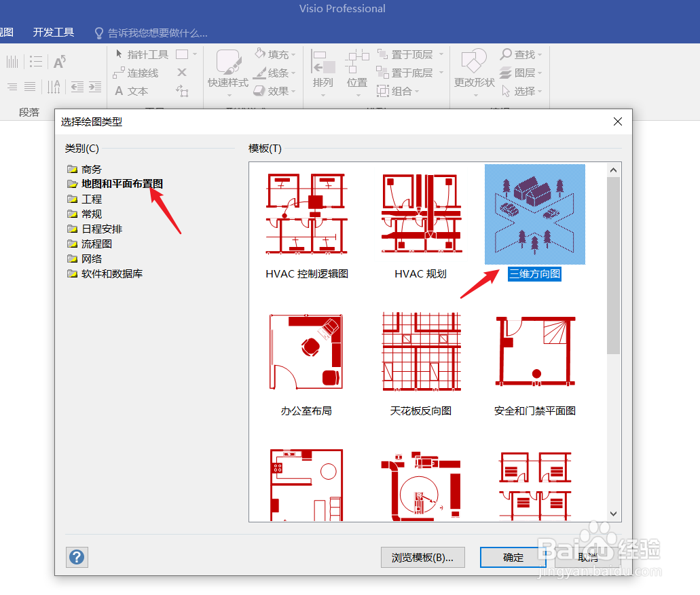Select the 工程 category folder
The image size is (700, 595).
[84, 199]
